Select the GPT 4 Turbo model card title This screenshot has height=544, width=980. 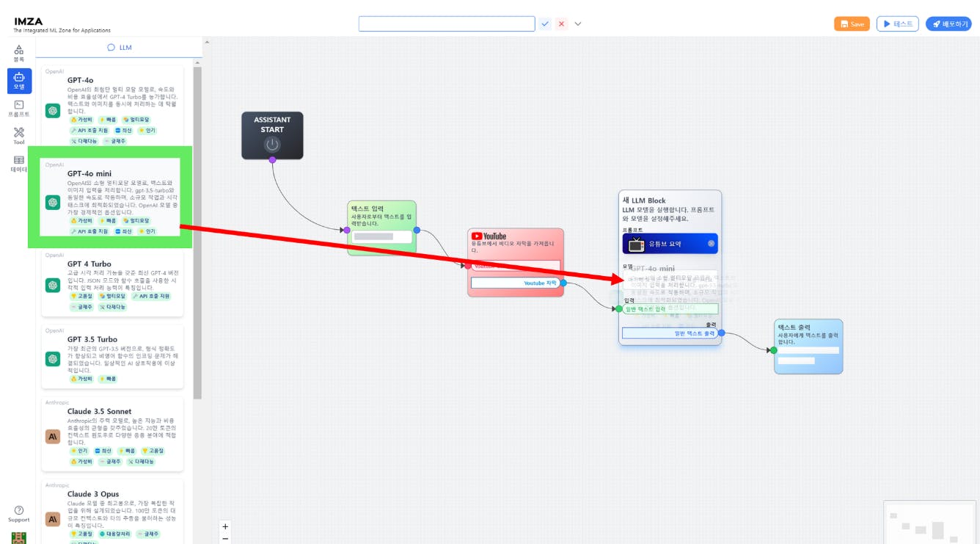point(89,264)
